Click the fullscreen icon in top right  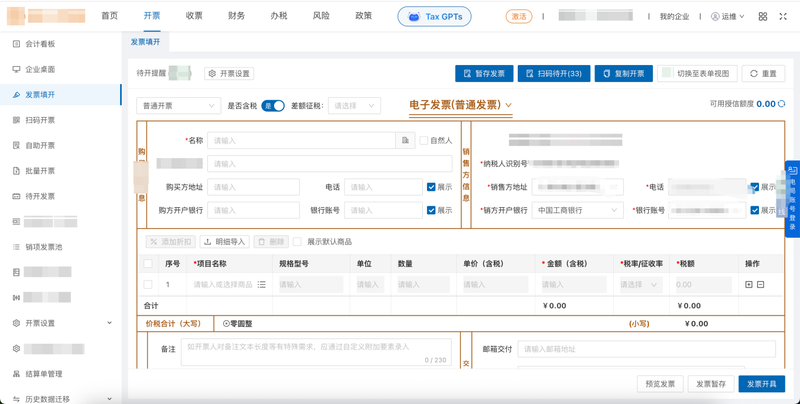click(783, 17)
